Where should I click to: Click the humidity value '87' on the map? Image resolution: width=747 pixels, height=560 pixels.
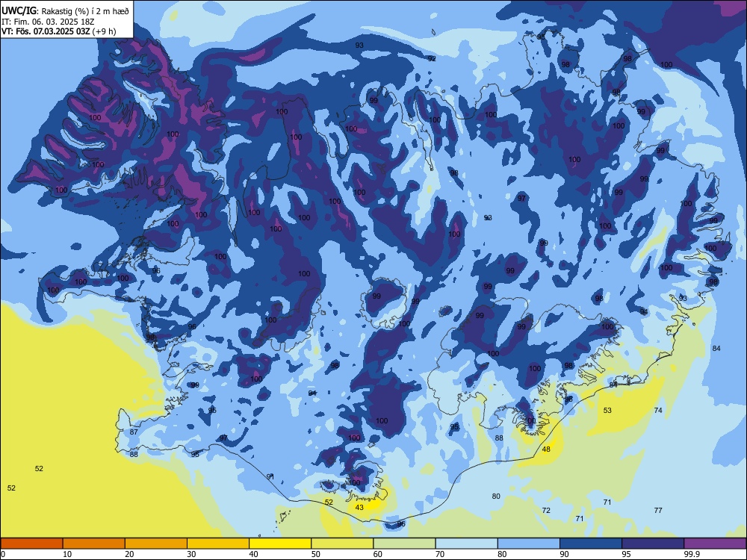[134, 432]
